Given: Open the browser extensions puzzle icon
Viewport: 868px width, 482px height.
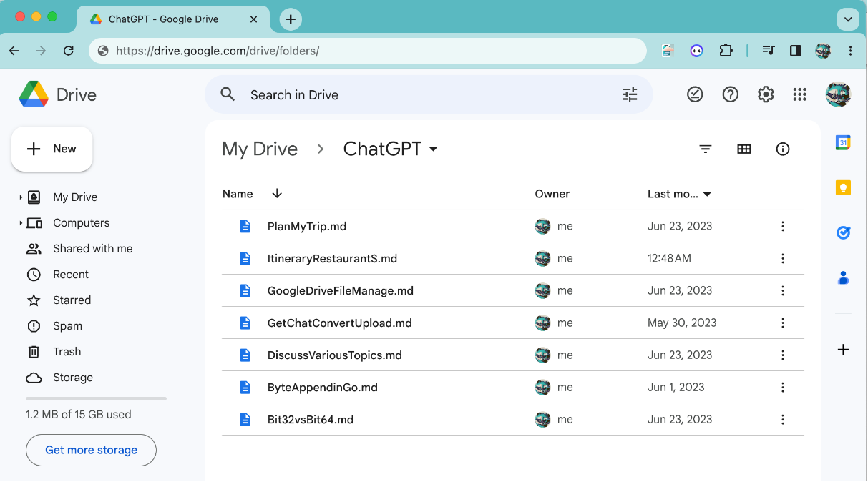Looking at the screenshot, I should pos(726,51).
